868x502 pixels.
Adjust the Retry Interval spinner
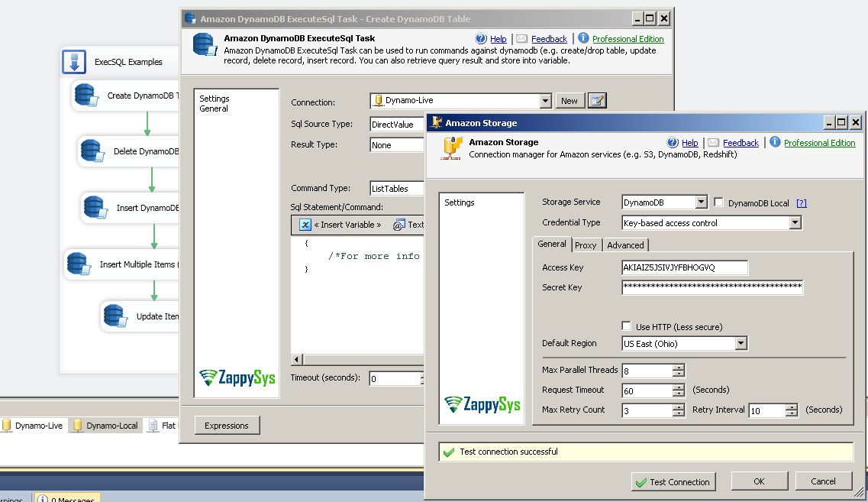coord(792,410)
